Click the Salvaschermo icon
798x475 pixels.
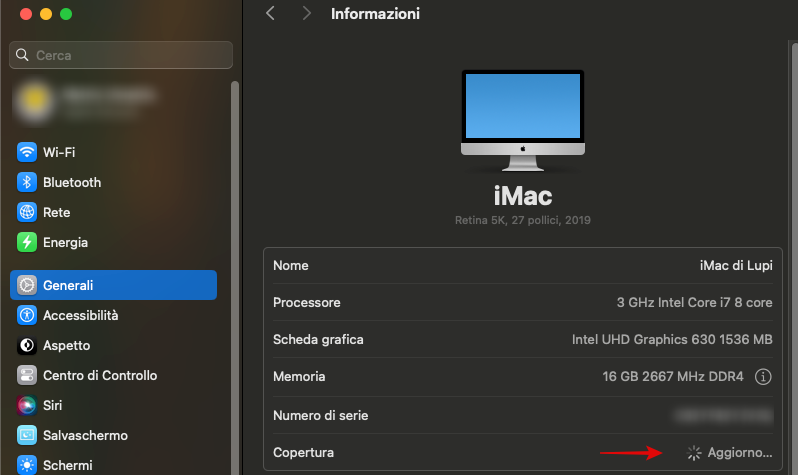(x=26, y=435)
